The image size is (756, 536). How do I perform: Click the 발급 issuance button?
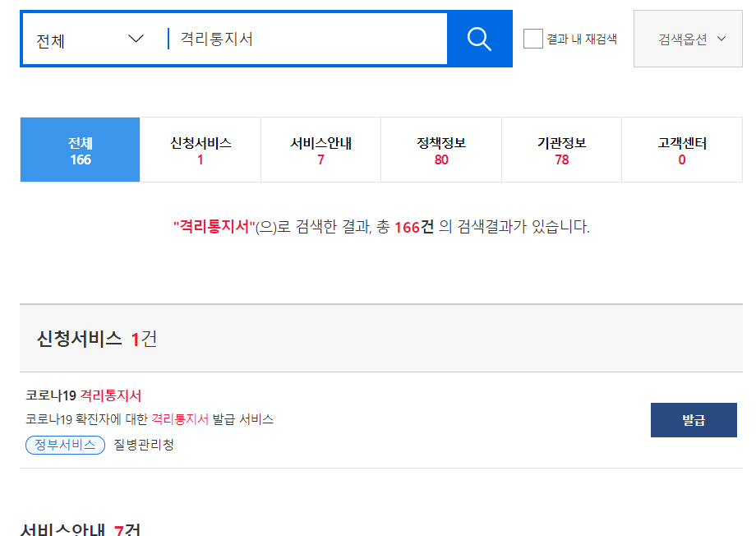tap(694, 419)
